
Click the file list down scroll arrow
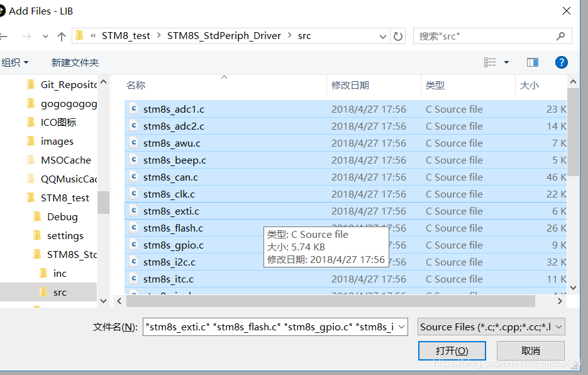pyautogui.click(x=573, y=288)
